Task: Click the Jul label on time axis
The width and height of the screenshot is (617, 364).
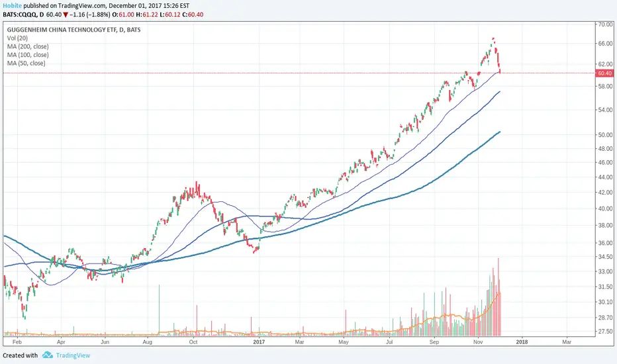Action: (389, 342)
